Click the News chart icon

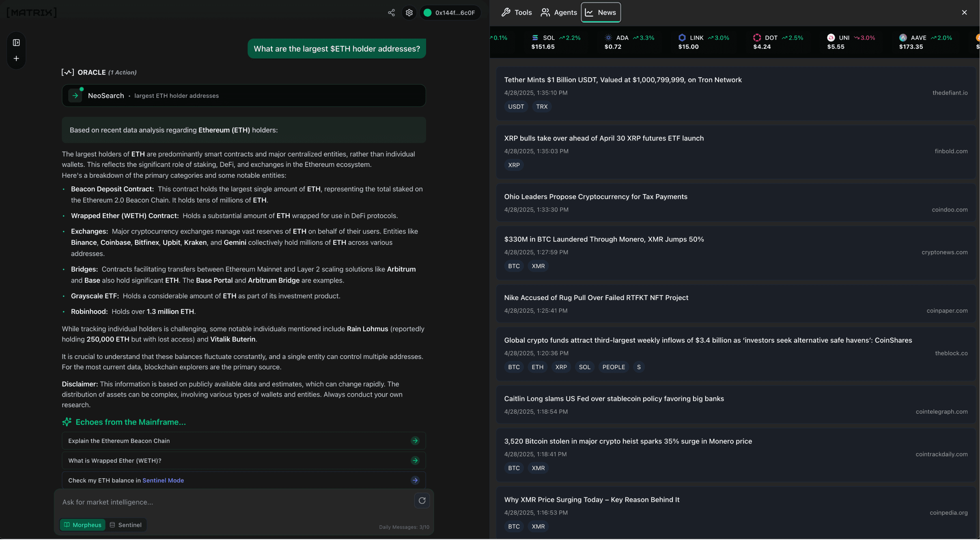[x=589, y=12]
